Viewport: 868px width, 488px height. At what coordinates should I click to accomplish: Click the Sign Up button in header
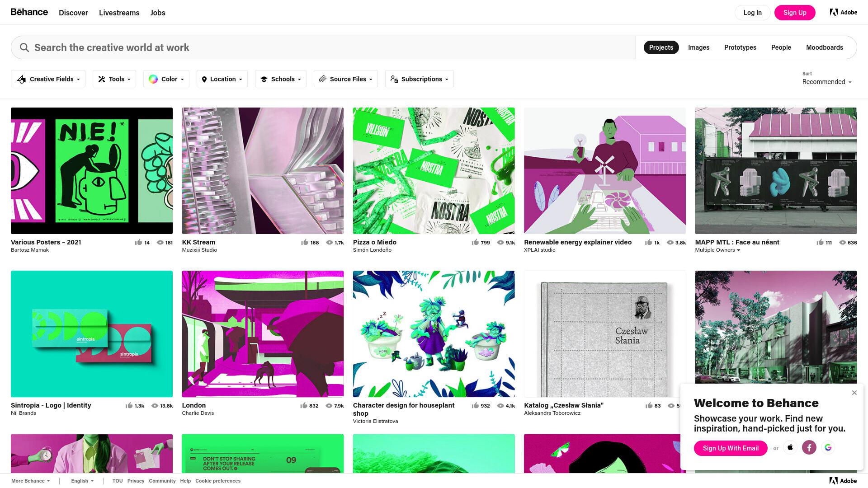795,13
